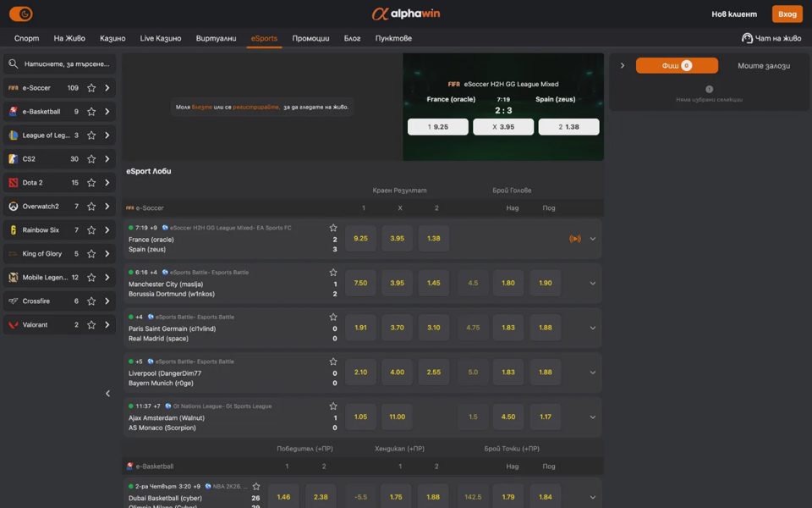Open the featured France vs Spain match card
Viewport: 812px width, 508px height.
tap(503, 107)
